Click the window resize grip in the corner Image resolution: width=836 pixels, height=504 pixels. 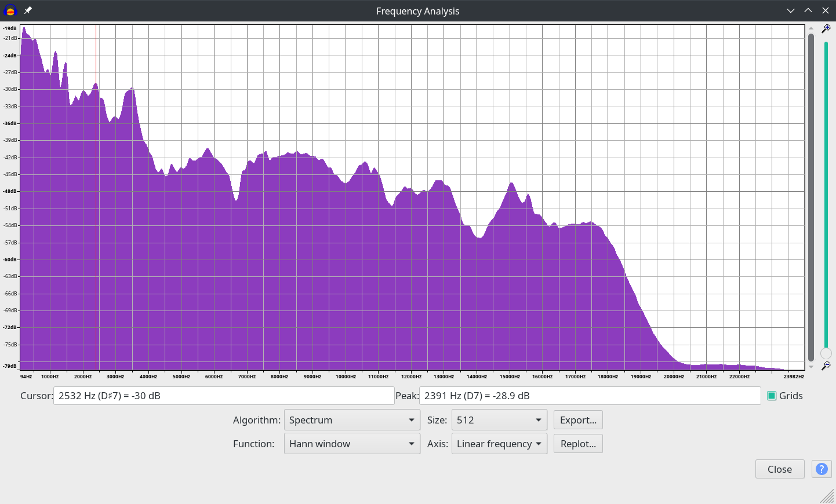tap(827, 496)
